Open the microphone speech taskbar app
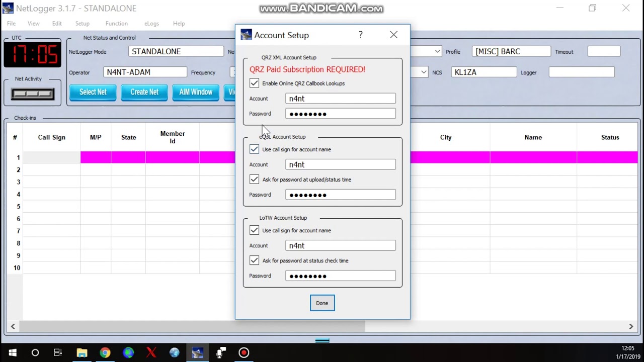644x362 pixels. click(220, 353)
